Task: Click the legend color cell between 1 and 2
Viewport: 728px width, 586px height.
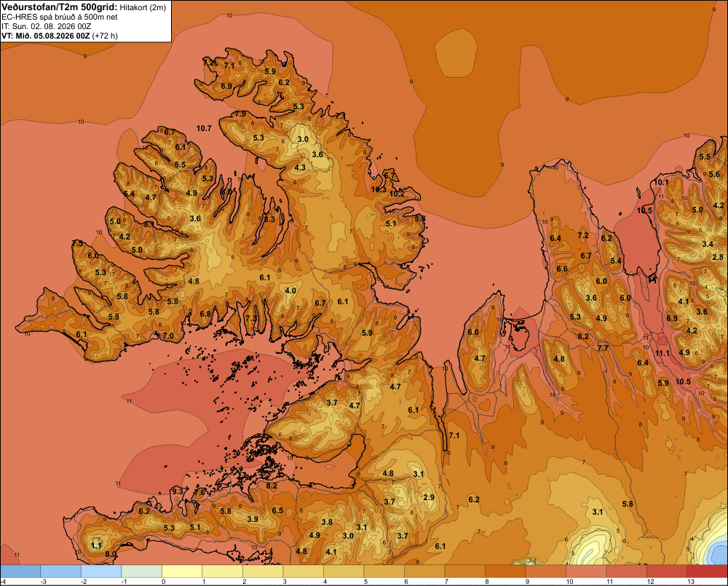Action: click(x=222, y=571)
